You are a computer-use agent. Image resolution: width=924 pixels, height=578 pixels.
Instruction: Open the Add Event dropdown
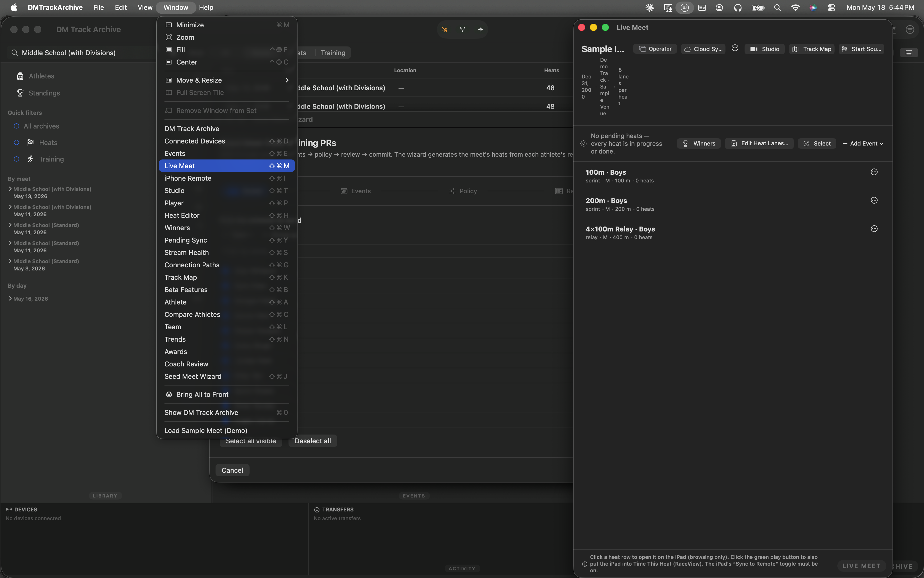(863, 143)
